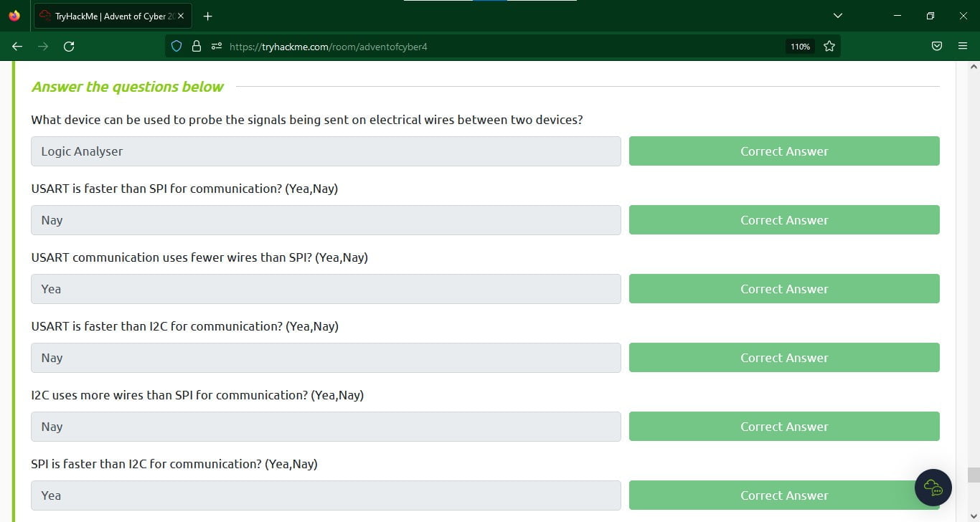
Task: Reset the 110% zoom level indicator
Action: (801, 47)
